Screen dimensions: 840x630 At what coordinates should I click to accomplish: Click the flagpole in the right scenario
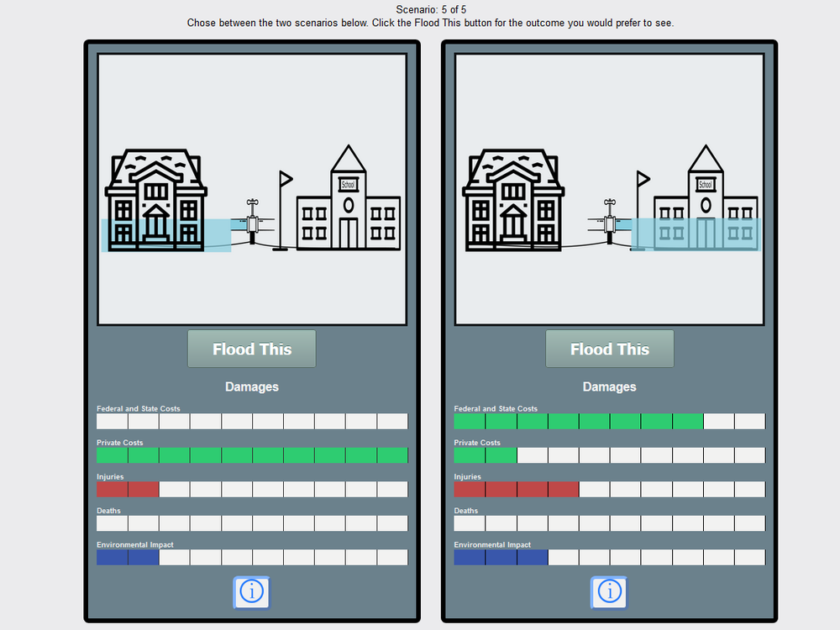click(x=641, y=210)
